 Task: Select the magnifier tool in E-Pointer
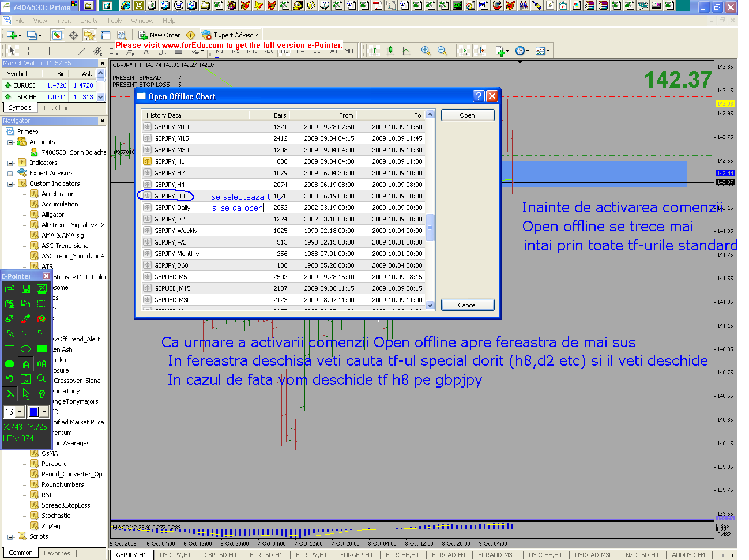click(x=42, y=379)
